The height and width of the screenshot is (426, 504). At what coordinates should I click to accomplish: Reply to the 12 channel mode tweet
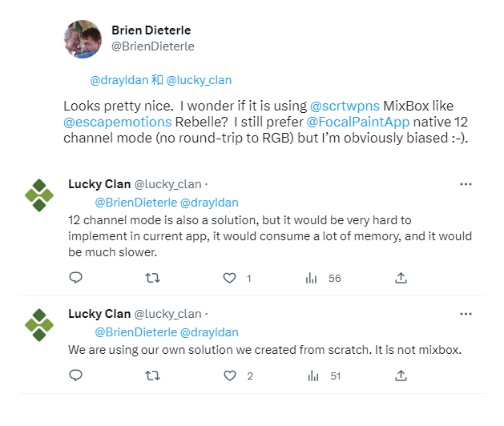pyautogui.click(x=76, y=278)
